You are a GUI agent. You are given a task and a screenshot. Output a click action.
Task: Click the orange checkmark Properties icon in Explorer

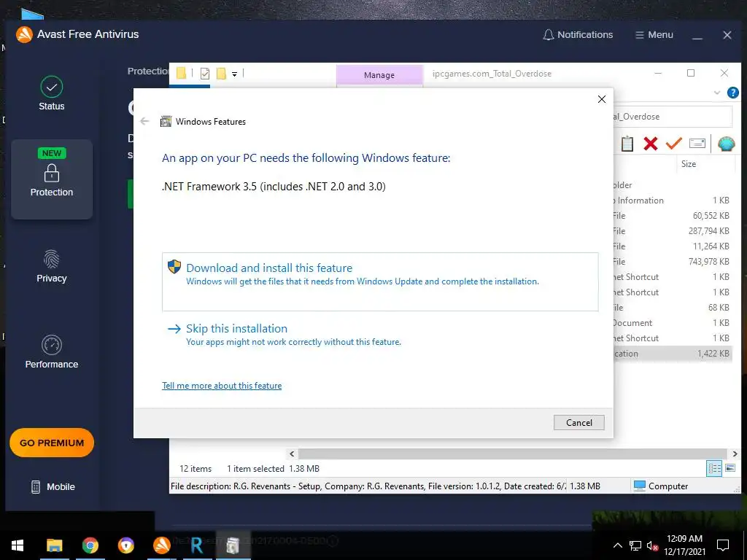click(x=673, y=144)
